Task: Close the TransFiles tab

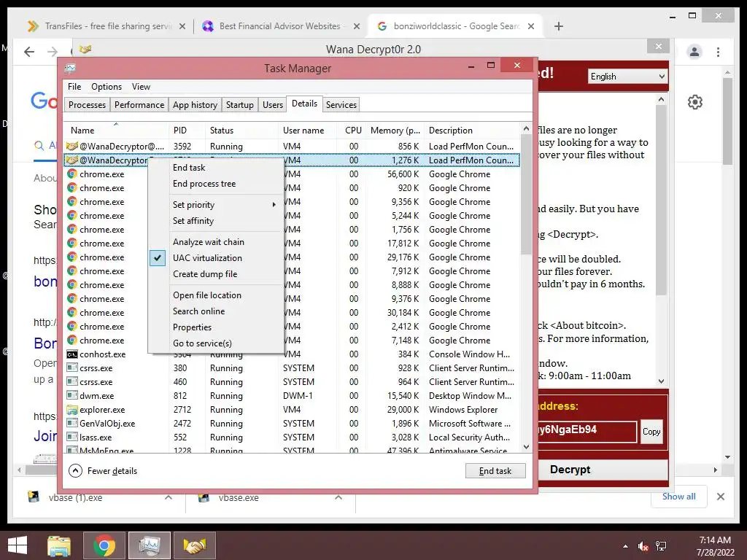Action: coord(182,27)
